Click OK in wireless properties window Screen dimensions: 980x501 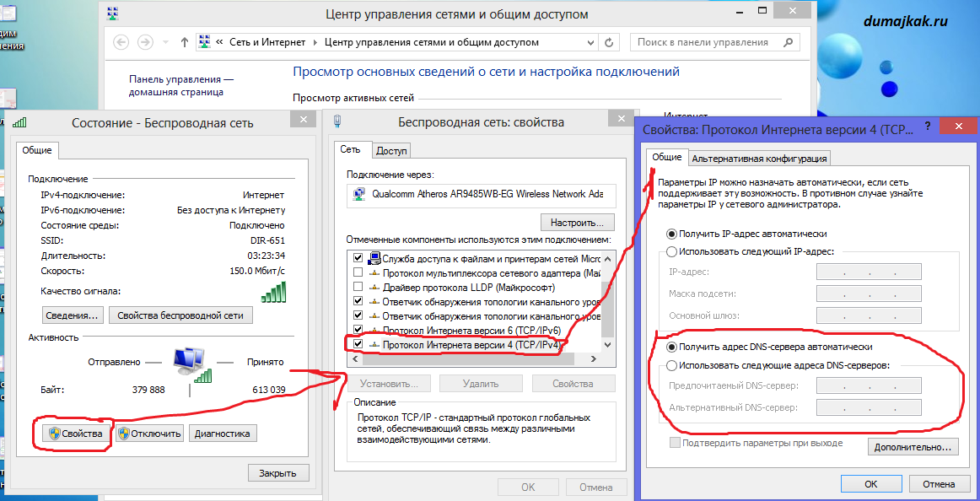pos(529,488)
